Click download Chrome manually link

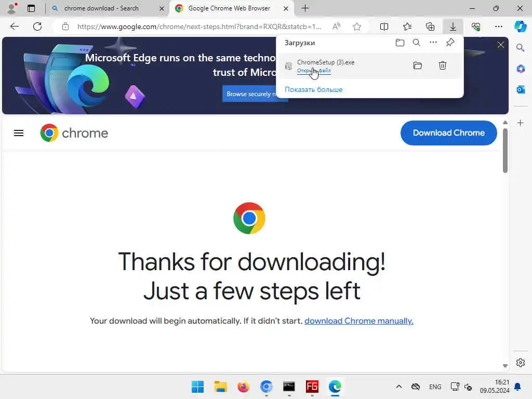(358, 321)
